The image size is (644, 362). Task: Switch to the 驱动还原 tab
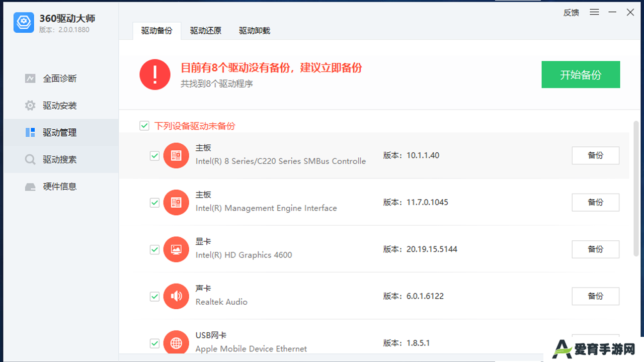pos(206,31)
